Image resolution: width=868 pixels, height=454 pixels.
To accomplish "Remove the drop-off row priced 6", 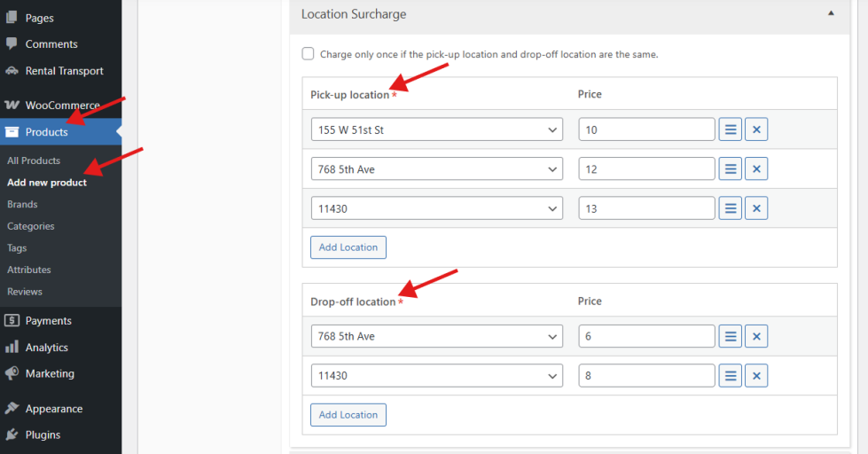I will 756,336.
